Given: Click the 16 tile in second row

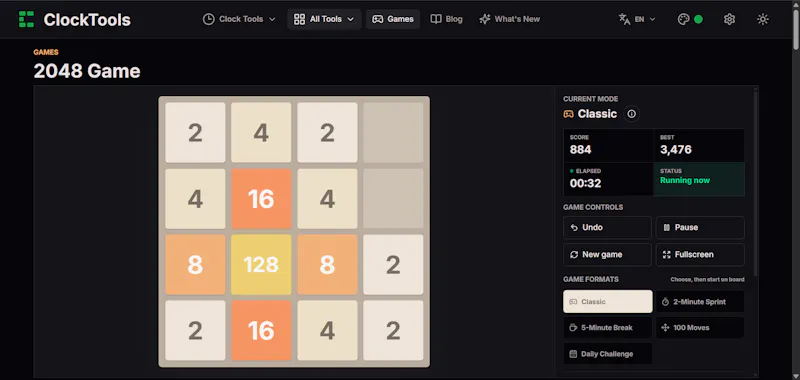Looking at the screenshot, I should [261, 199].
